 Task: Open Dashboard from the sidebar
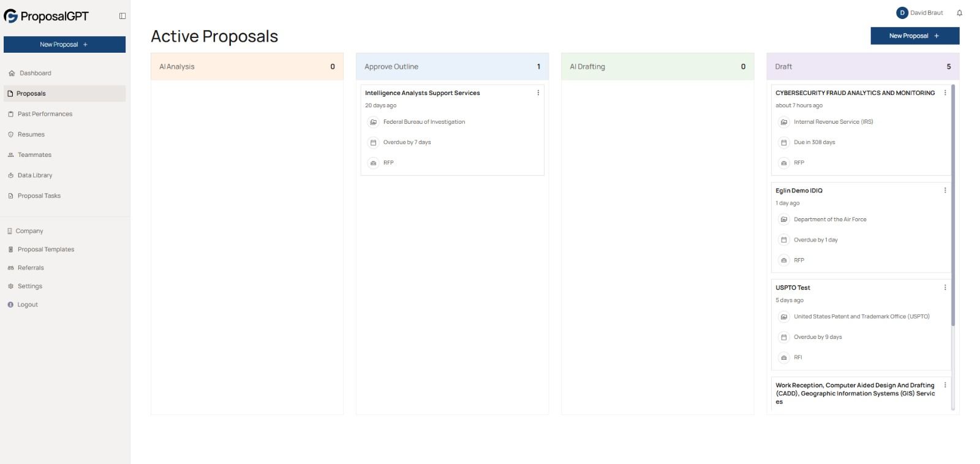pyautogui.click(x=35, y=73)
